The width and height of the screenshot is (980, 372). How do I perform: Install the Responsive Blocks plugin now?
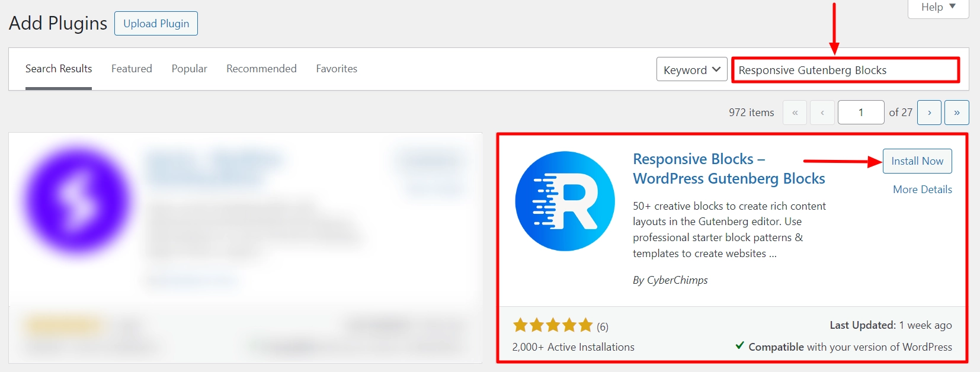coord(917,161)
